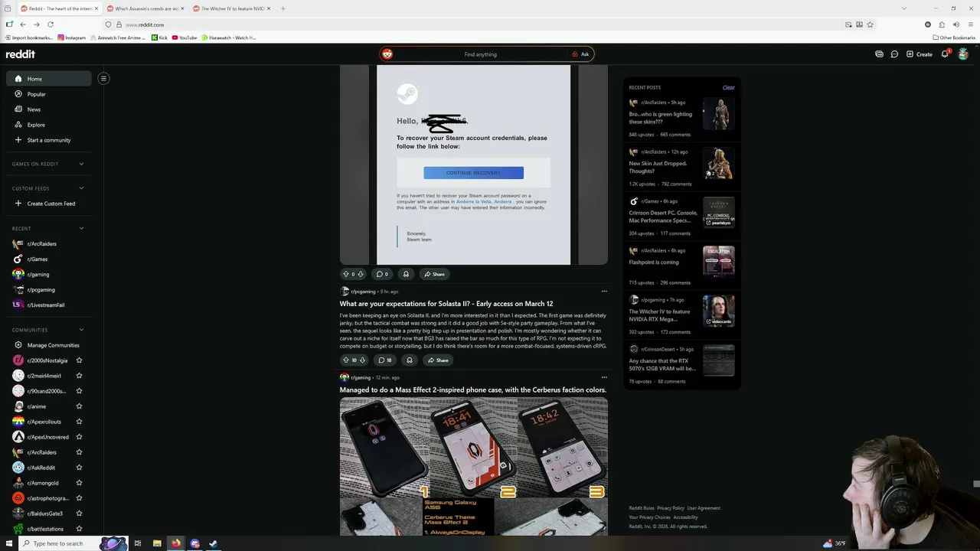Viewport: 980px width, 551px height.
Task: Clear the Recent Posts list
Action: pos(728,87)
